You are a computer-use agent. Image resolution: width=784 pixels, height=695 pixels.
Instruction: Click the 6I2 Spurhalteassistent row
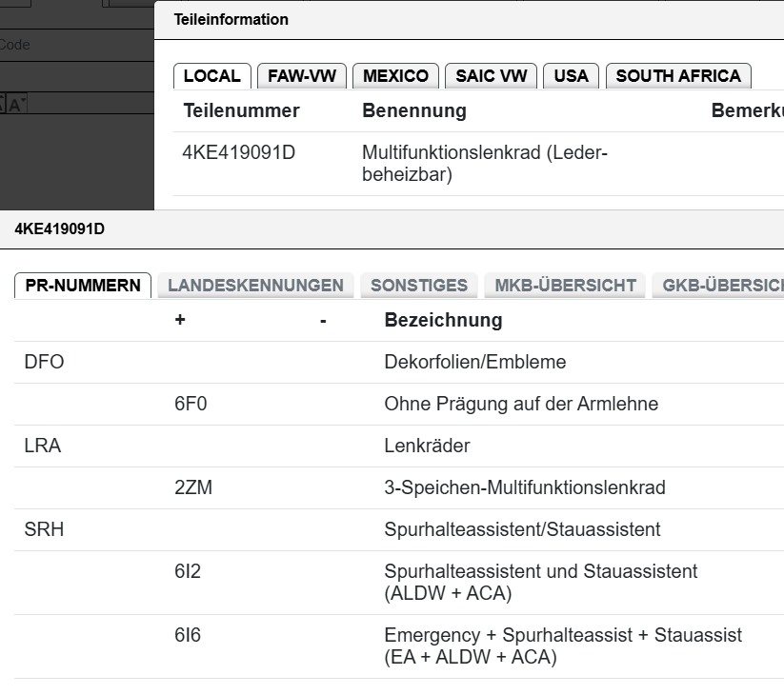(399, 583)
